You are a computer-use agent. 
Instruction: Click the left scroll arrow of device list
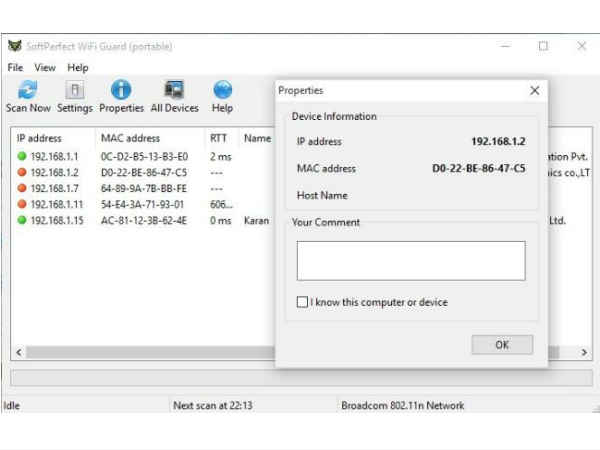coord(19,352)
